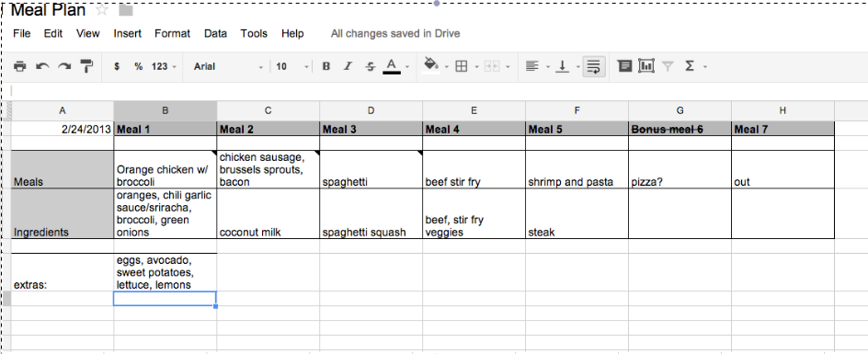Click the print icon
Screen dimensions: 868x354
(x=20, y=66)
